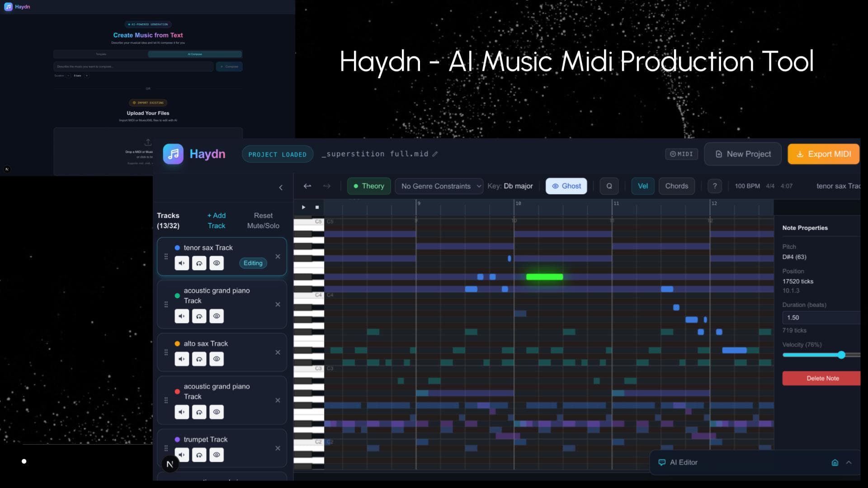Remove the trumpet Track with X
This screenshot has height=488, width=868.
pos(278,448)
